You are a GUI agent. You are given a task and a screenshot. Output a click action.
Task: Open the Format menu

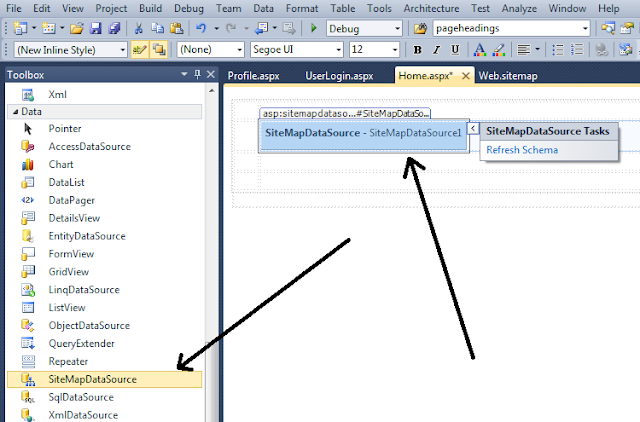pyautogui.click(x=302, y=8)
